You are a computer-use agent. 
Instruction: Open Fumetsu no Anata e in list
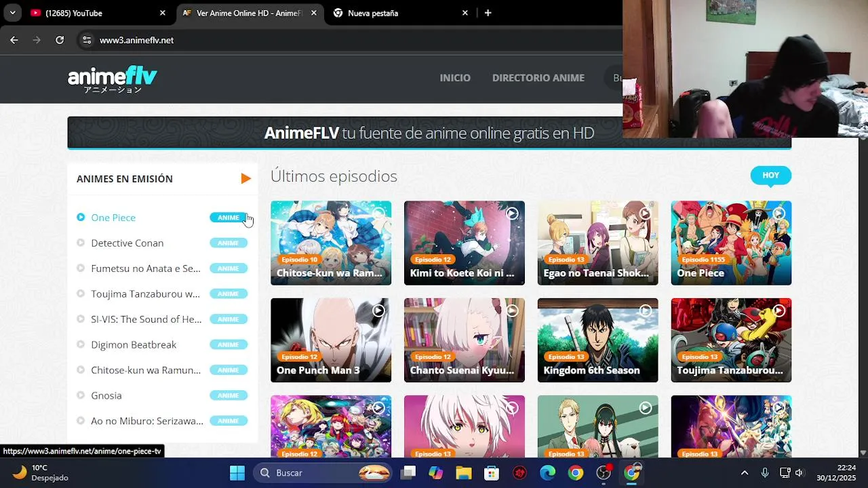coord(146,268)
